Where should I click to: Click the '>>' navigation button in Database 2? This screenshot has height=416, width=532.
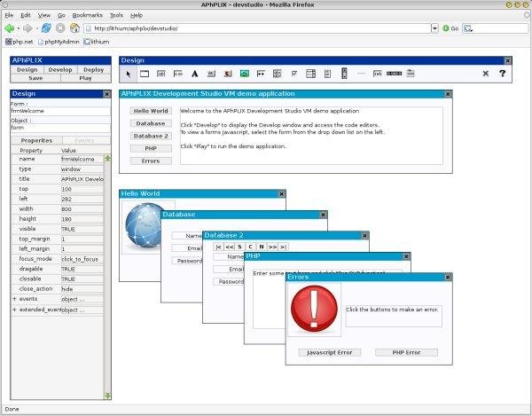[272, 247]
